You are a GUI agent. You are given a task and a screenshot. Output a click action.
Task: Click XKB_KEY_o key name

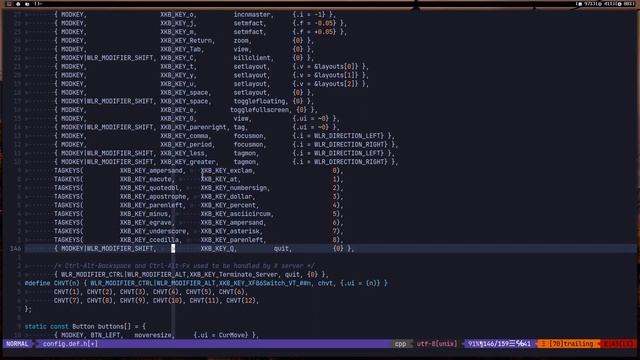[x=178, y=14]
